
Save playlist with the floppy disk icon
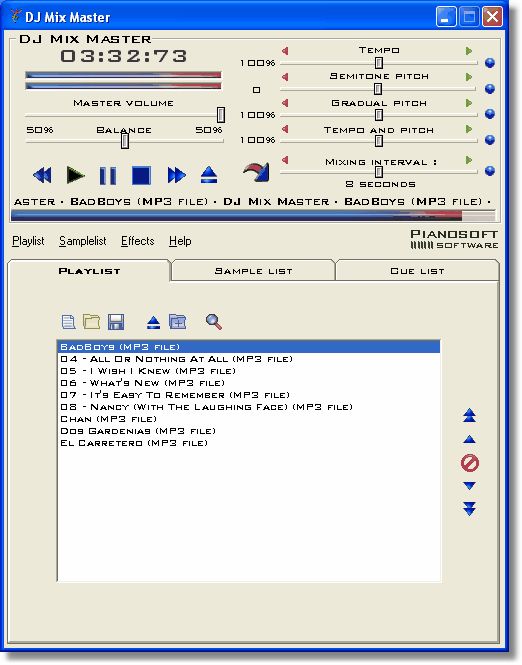(116, 322)
